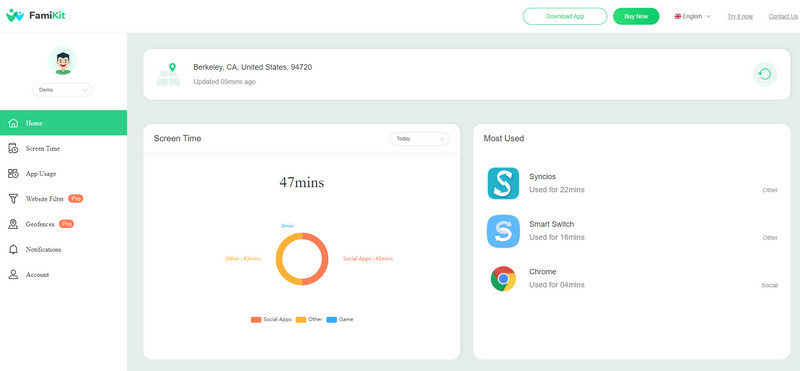Click the UK flag language icon

(x=678, y=16)
